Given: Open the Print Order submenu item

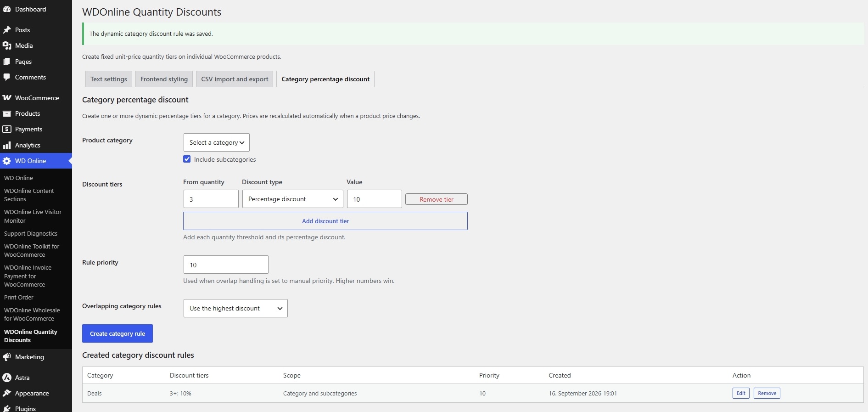Looking at the screenshot, I should 19,297.
